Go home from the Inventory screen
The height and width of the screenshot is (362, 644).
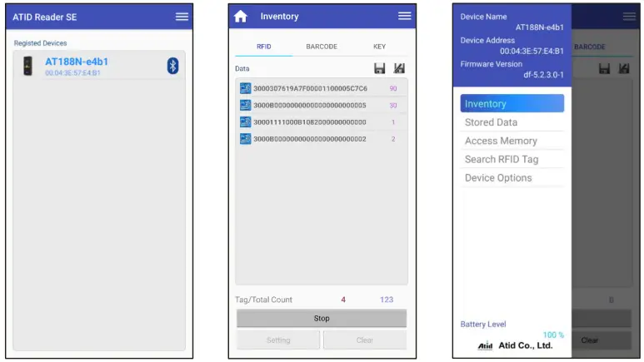pyautogui.click(x=241, y=17)
